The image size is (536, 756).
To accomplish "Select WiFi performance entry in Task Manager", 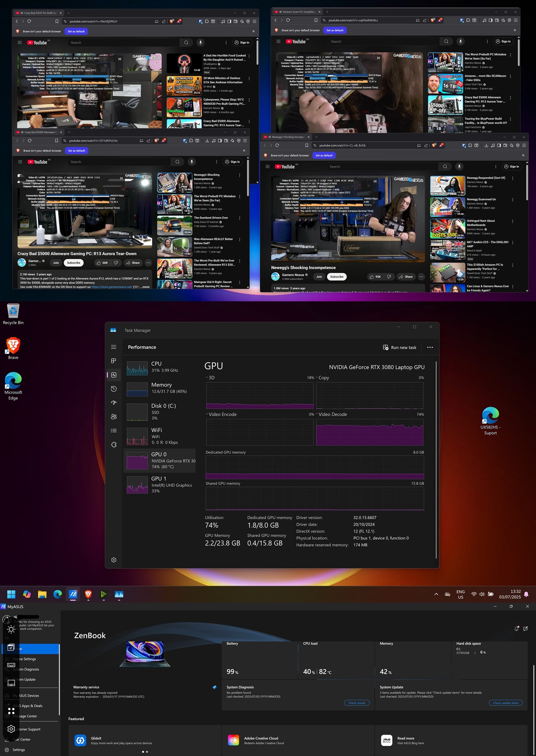I will pyautogui.click(x=160, y=436).
